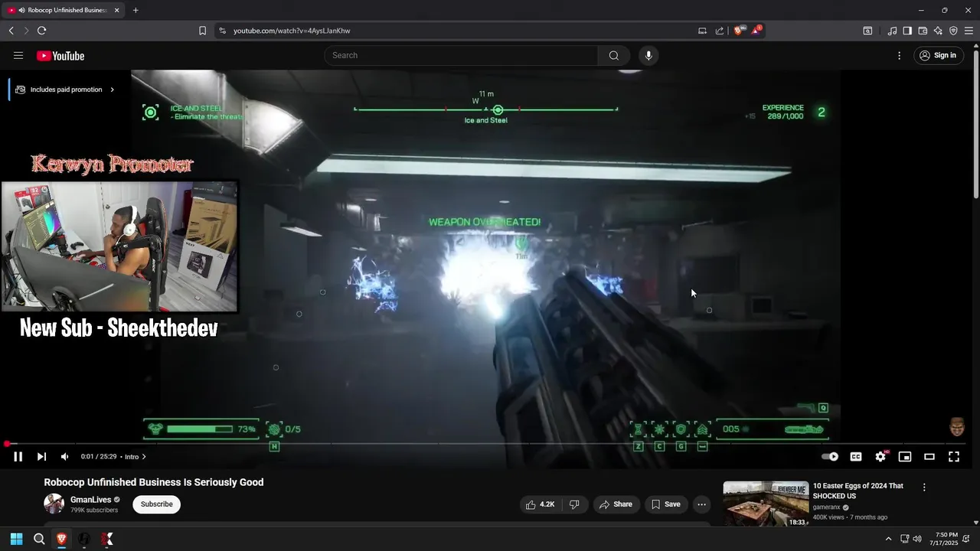Toggle theater mode
The image size is (980, 551).
pyautogui.click(x=929, y=457)
